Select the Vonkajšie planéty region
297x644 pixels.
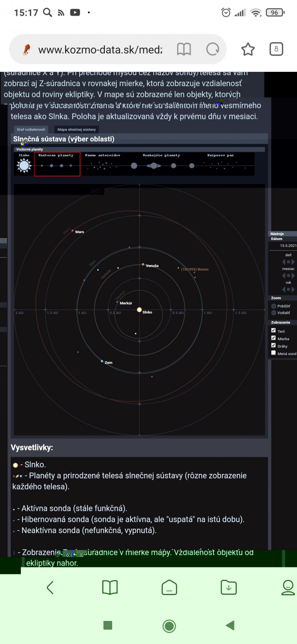(161, 164)
